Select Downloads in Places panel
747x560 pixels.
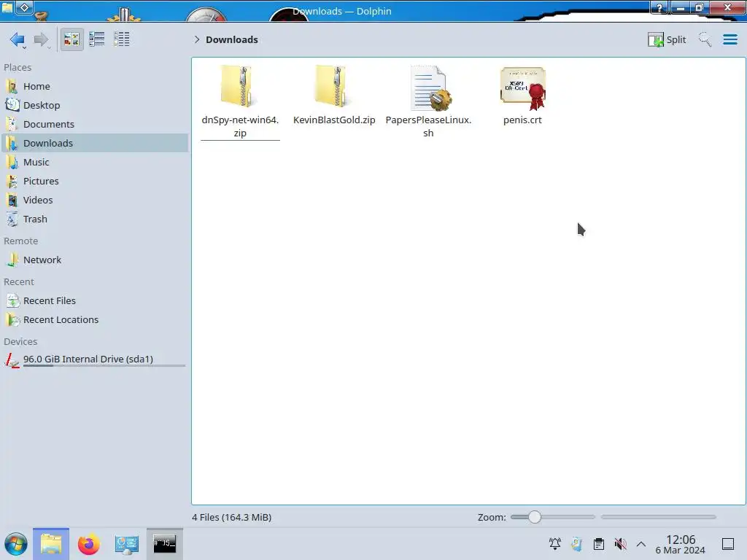95,144
